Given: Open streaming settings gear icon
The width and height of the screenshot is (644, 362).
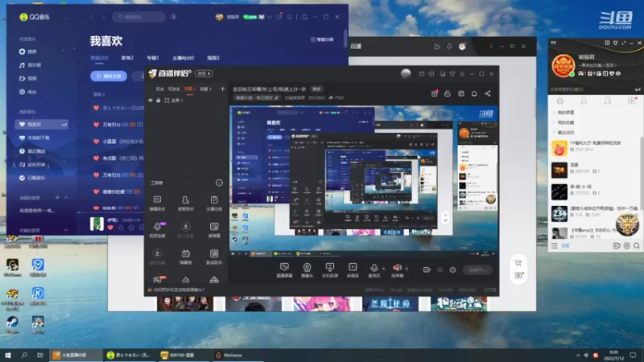Looking at the screenshot, I should tap(452, 269).
